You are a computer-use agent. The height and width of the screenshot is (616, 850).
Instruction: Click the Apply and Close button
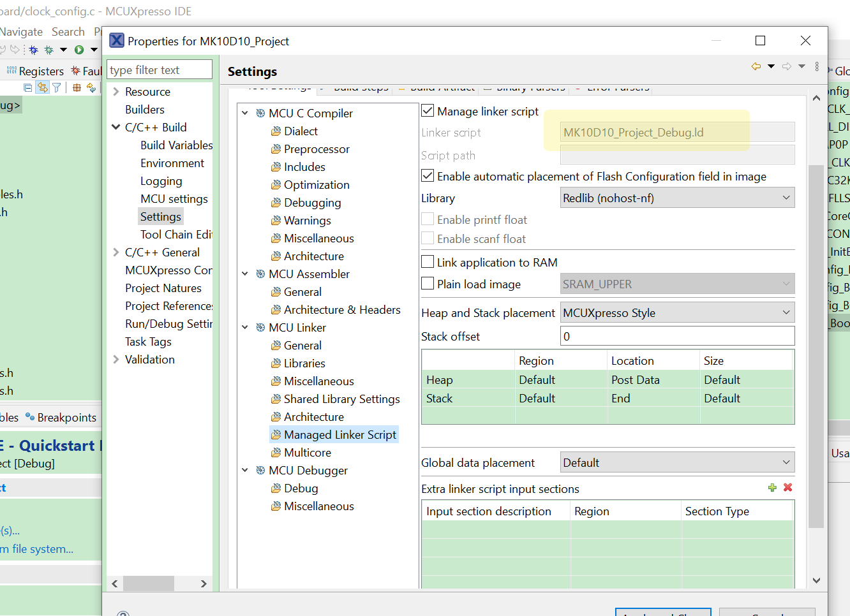(x=662, y=613)
